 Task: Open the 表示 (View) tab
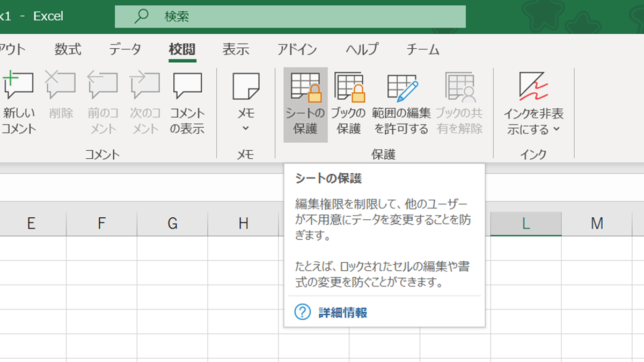click(x=236, y=50)
